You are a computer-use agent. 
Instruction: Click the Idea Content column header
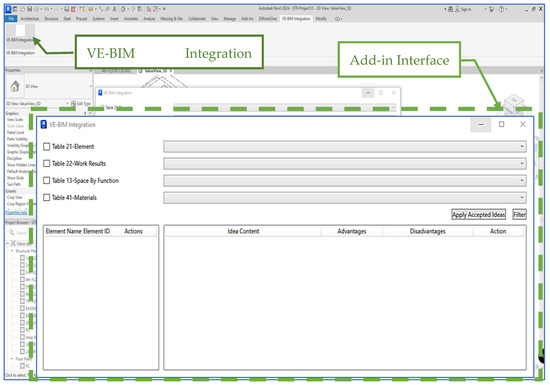pos(243,231)
